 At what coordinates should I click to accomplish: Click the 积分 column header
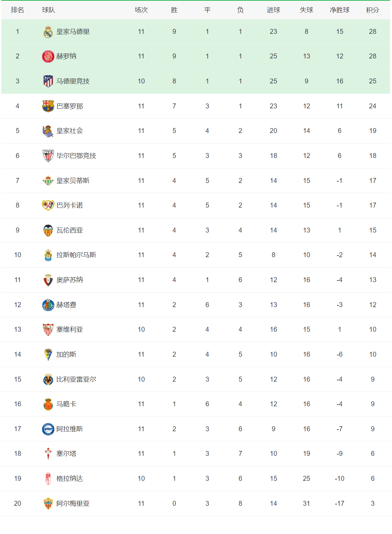[x=372, y=10]
